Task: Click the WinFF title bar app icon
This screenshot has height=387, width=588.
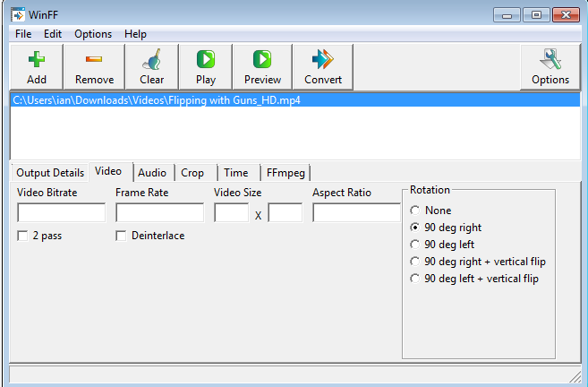Action: coord(18,15)
